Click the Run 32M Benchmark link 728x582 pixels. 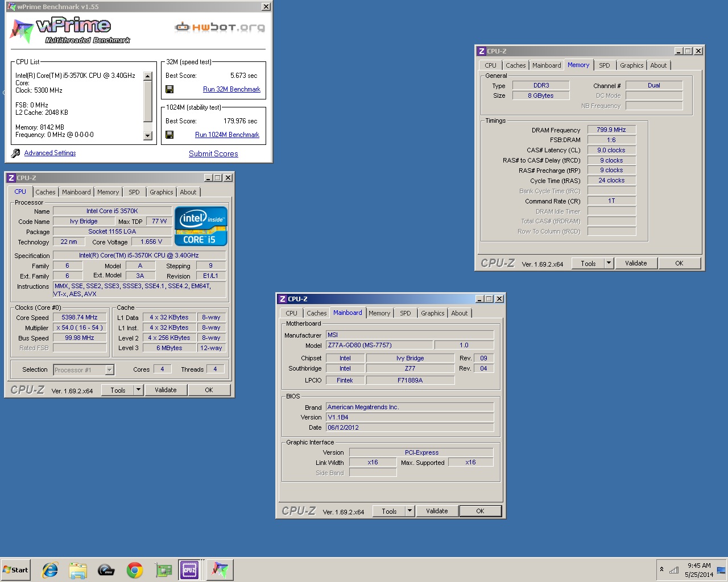pyautogui.click(x=231, y=89)
